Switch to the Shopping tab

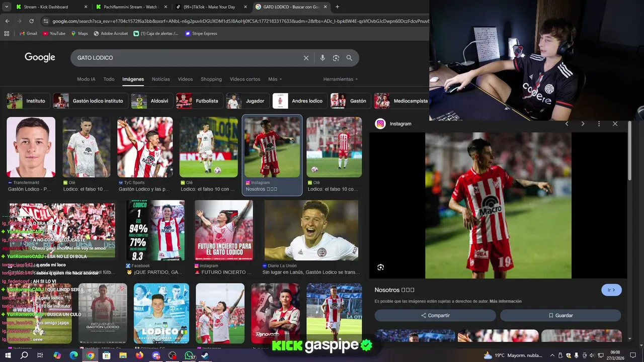tap(211, 79)
